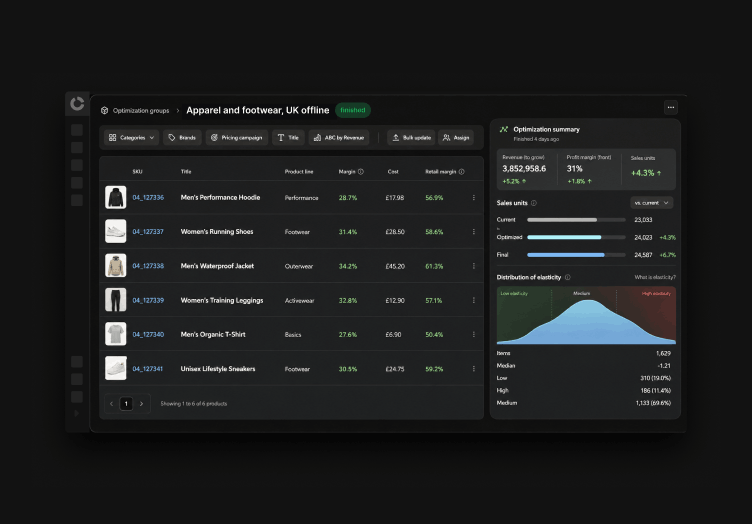Image resolution: width=752 pixels, height=524 pixels.
Task: Click the Bulk update button
Action: pyautogui.click(x=411, y=138)
